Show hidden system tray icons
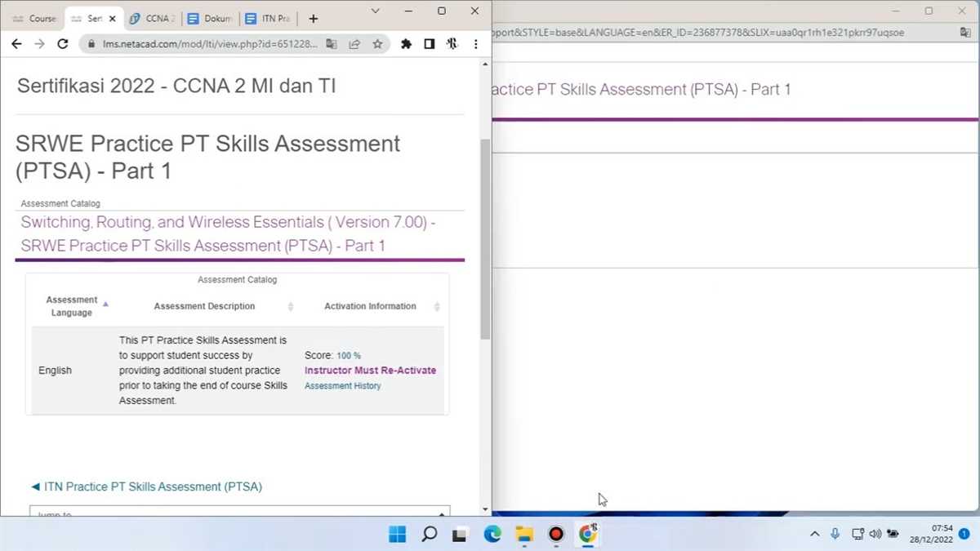 (x=814, y=535)
